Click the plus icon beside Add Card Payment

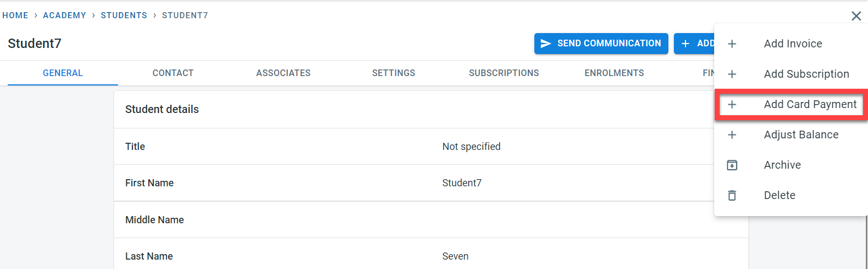tap(732, 104)
